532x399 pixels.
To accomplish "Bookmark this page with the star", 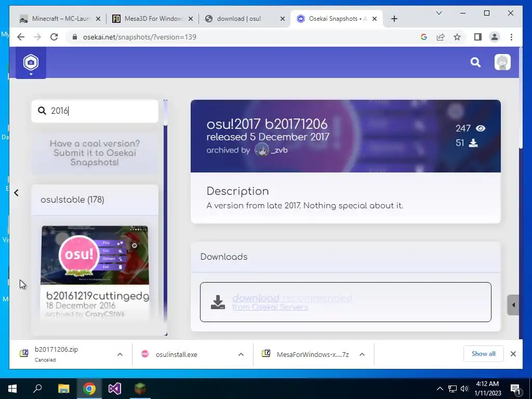I will pyautogui.click(x=457, y=37).
